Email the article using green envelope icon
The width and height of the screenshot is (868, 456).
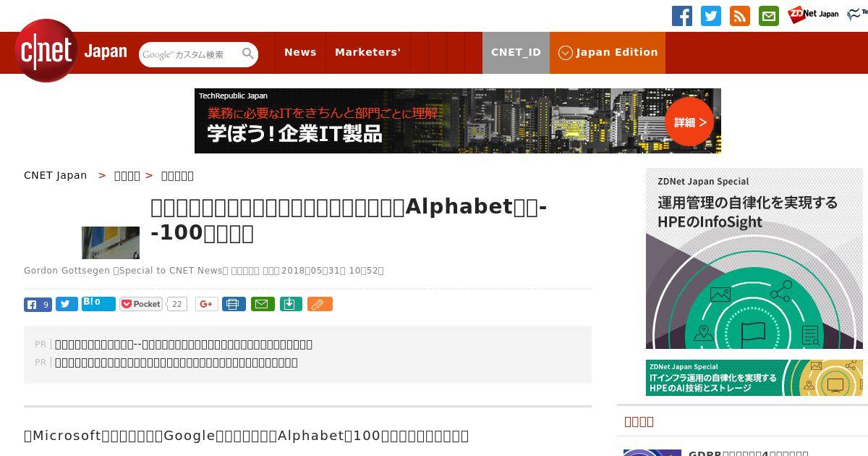(x=263, y=304)
